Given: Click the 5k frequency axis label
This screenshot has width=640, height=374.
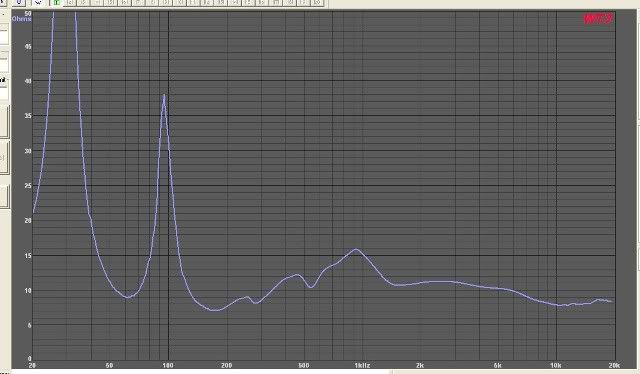Looking at the screenshot, I should coord(497,365).
